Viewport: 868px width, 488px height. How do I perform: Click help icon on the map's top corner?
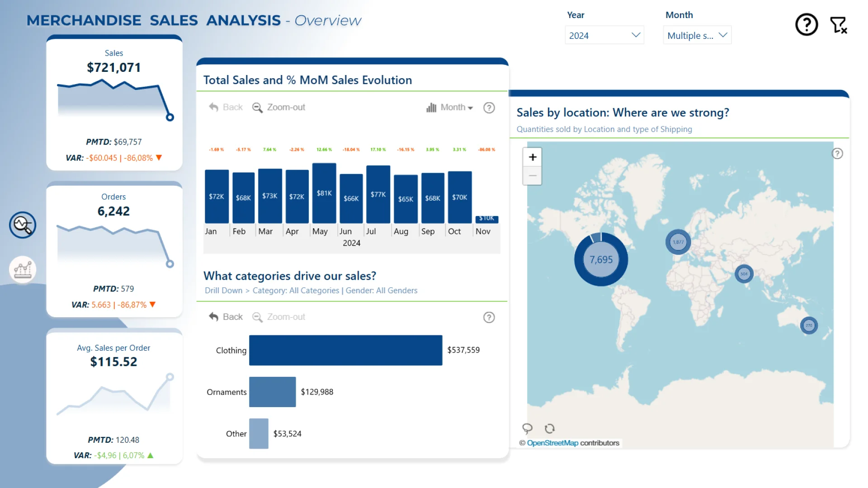tap(837, 154)
